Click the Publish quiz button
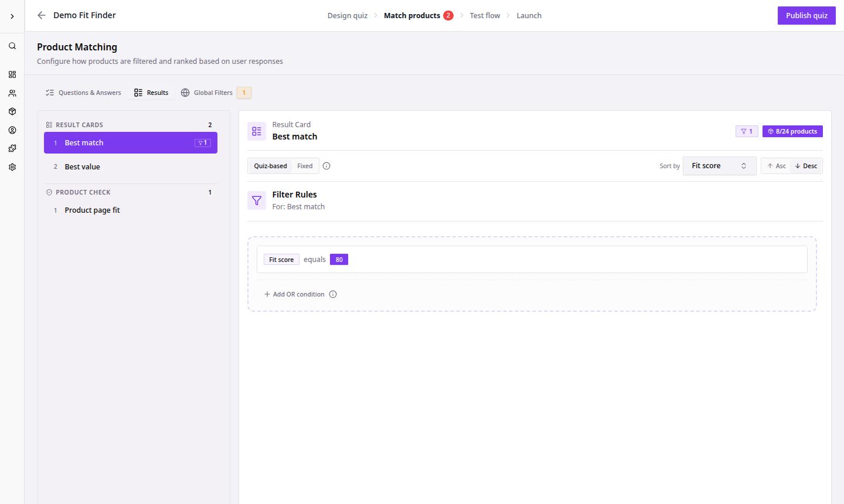844x504 pixels. 806,16
